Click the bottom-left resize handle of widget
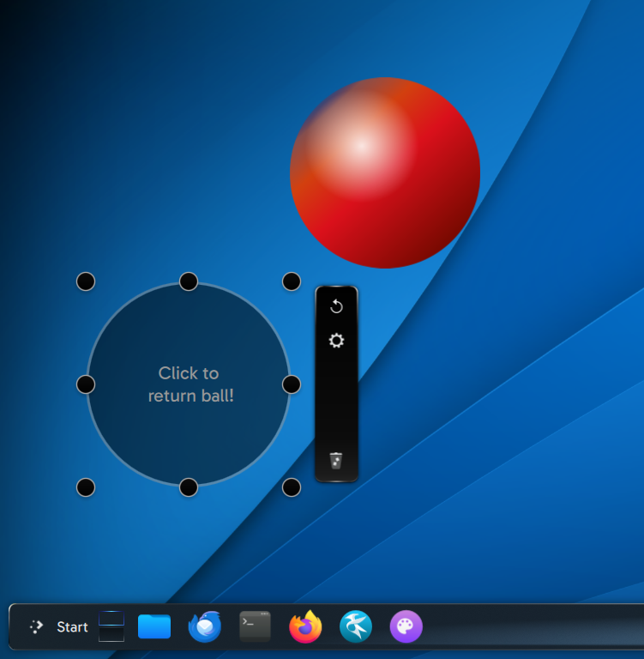The image size is (644, 659). (86, 487)
